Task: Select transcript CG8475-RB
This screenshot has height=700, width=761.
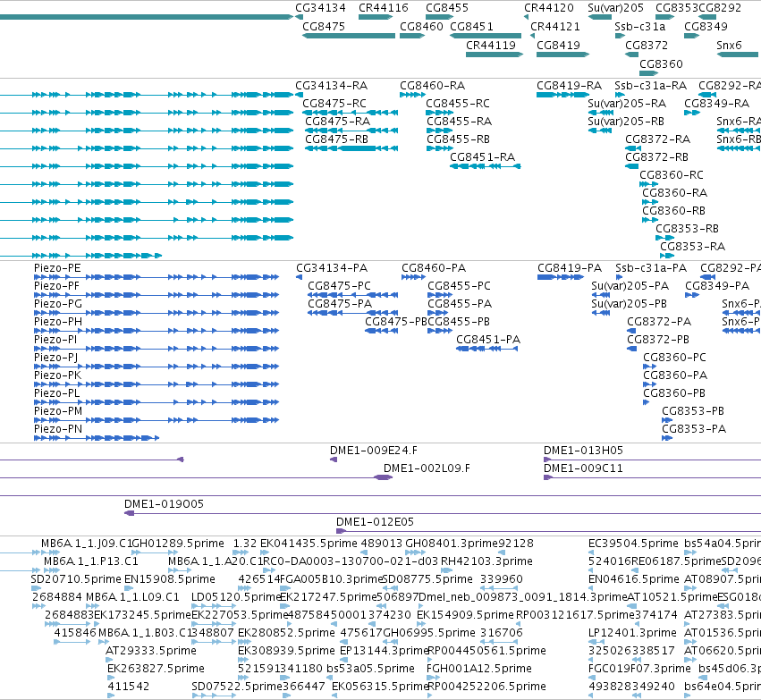Action: click(336, 139)
